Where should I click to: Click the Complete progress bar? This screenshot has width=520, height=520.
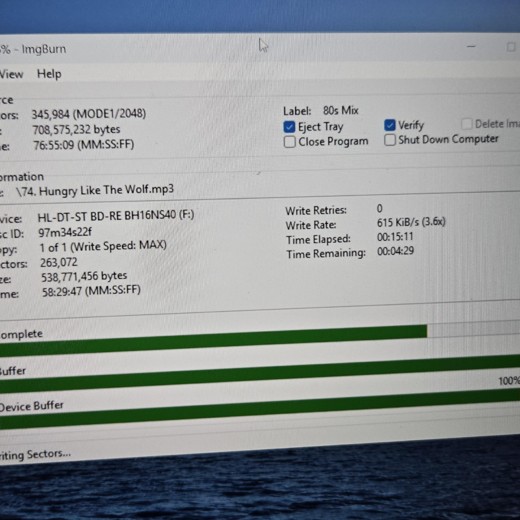pos(260,338)
